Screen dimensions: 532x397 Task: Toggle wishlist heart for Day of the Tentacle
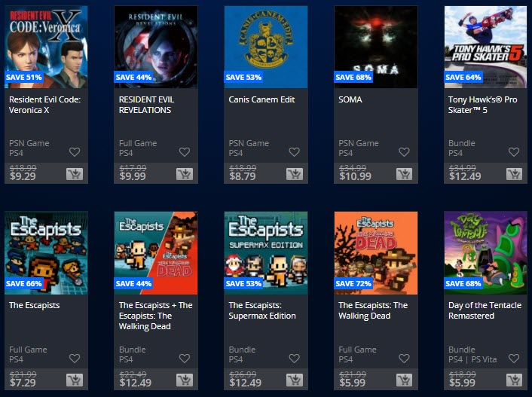(x=514, y=359)
